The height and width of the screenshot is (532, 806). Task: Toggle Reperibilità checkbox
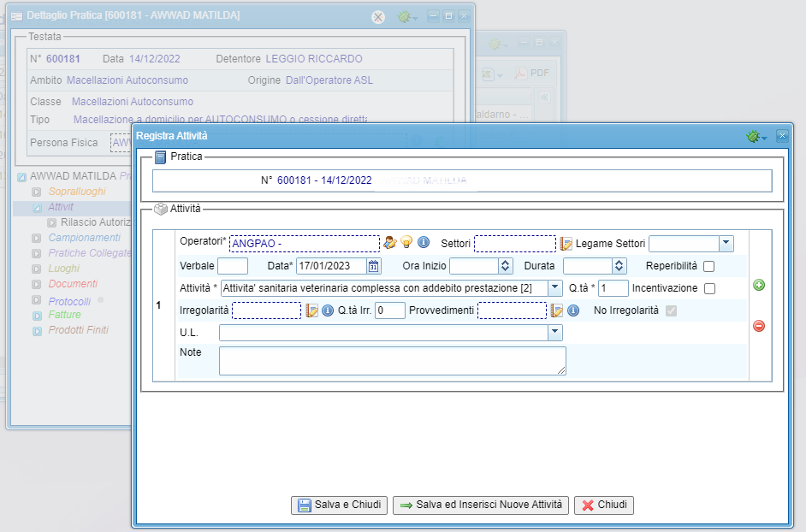tap(708, 266)
